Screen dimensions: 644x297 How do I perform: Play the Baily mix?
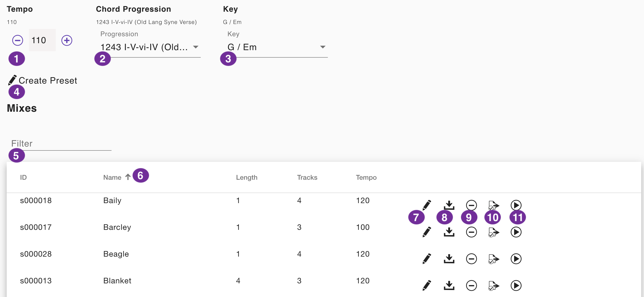[x=516, y=205]
